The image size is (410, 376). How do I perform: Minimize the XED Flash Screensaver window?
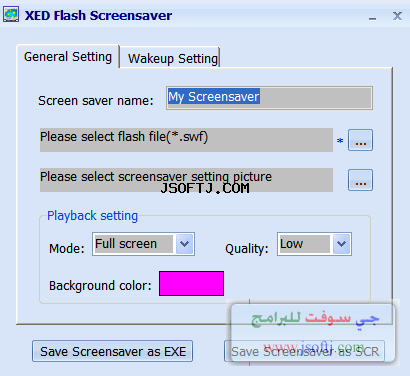372,17
